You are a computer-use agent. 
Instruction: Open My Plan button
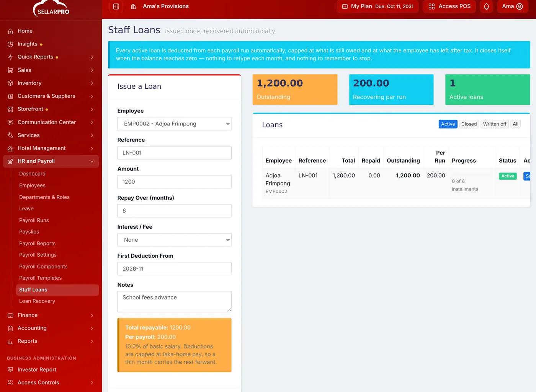pos(377,7)
